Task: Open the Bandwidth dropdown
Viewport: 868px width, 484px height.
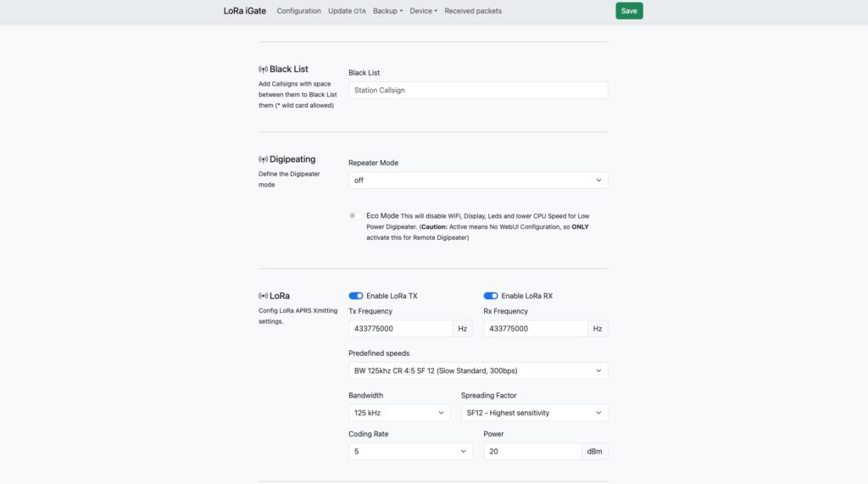Action: [399, 413]
